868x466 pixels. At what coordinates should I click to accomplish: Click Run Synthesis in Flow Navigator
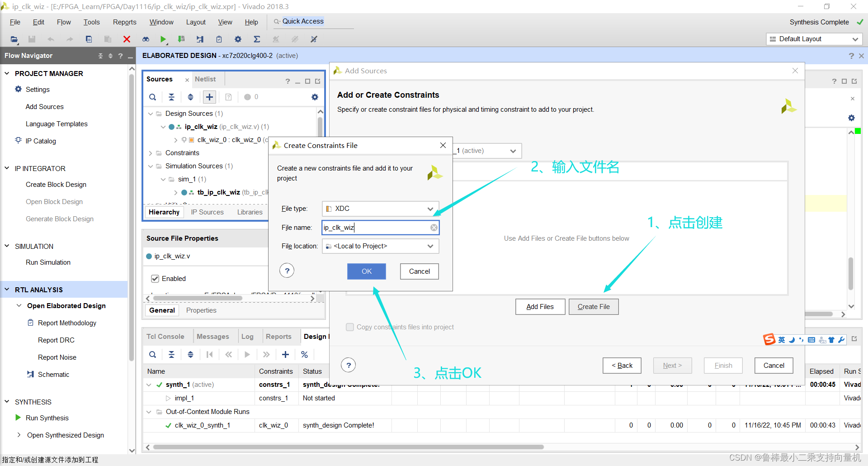pyautogui.click(x=47, y=418)
